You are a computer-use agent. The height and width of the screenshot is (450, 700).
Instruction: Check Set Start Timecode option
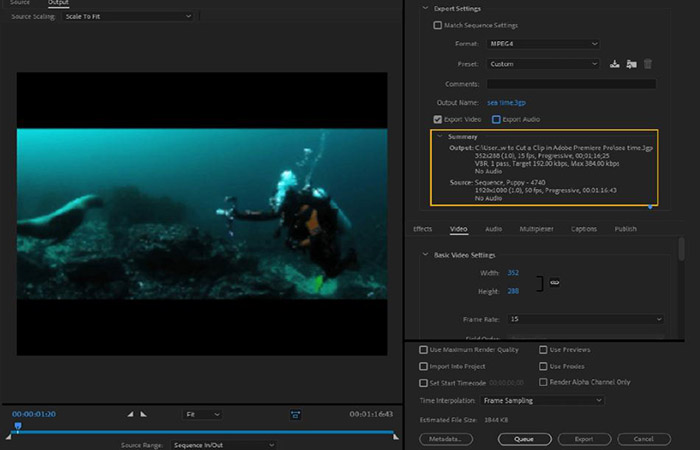point(423,383)
